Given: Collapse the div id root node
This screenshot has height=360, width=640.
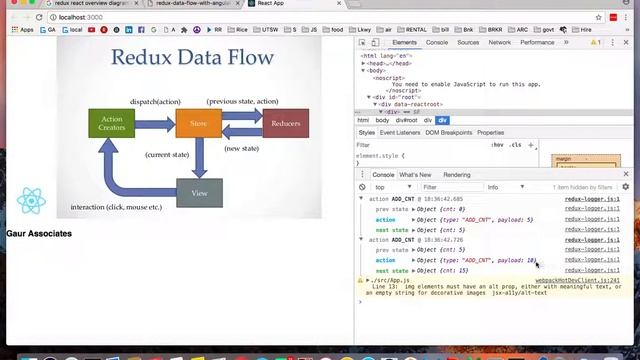Looking at the screenshot, I should 369,98.
